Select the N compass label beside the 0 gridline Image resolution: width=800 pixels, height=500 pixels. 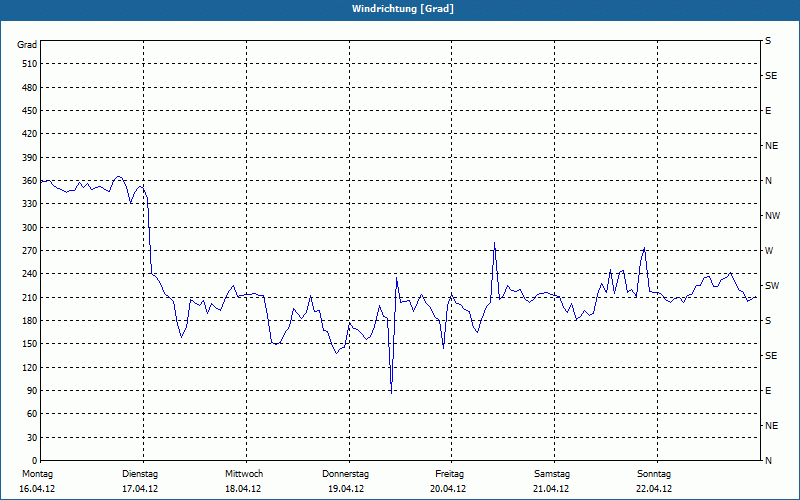768,461
